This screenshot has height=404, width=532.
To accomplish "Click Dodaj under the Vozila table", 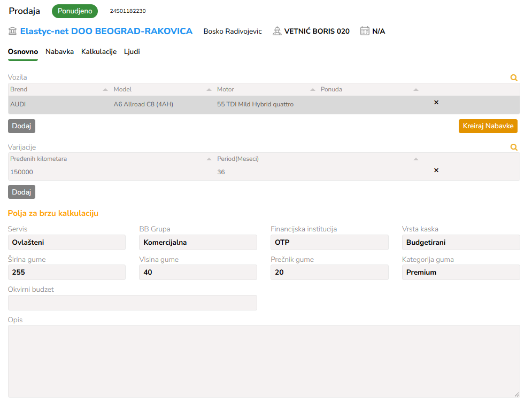I will point(21,126).
